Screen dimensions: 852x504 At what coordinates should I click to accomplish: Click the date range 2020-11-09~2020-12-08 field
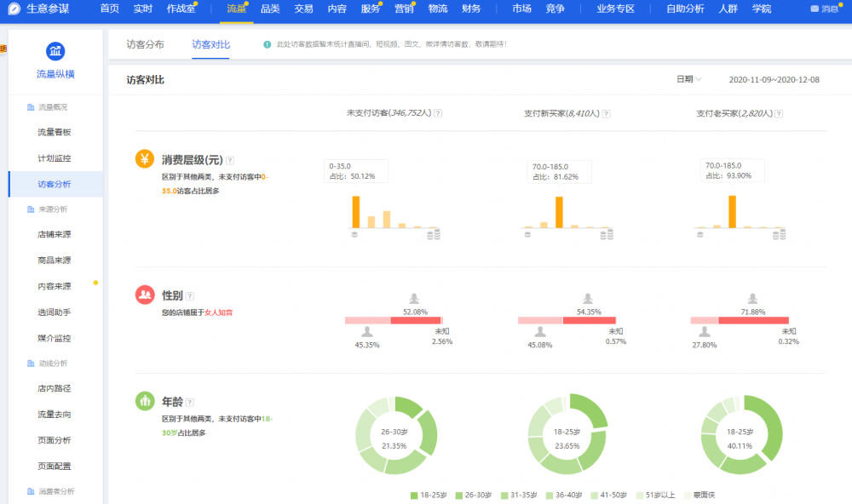point(774,79)
